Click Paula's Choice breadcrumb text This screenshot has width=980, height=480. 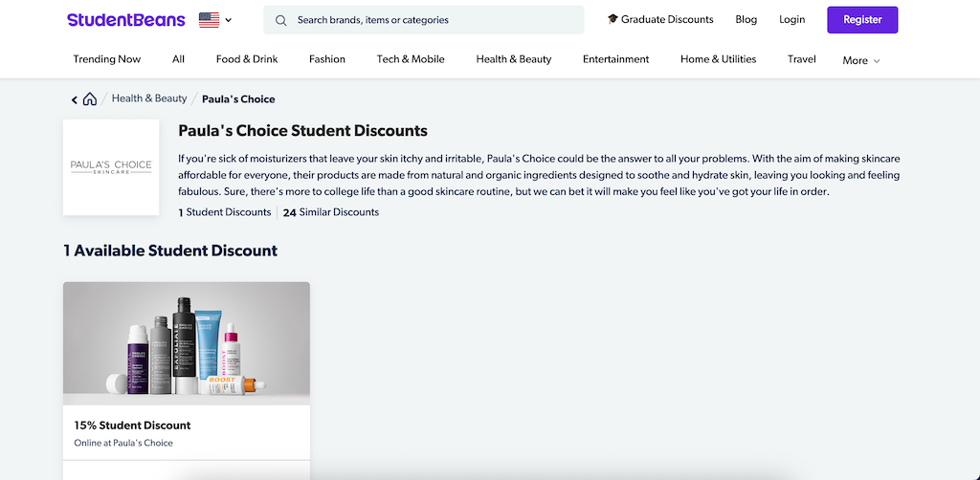pyautogui.click(x=238, y=99)
